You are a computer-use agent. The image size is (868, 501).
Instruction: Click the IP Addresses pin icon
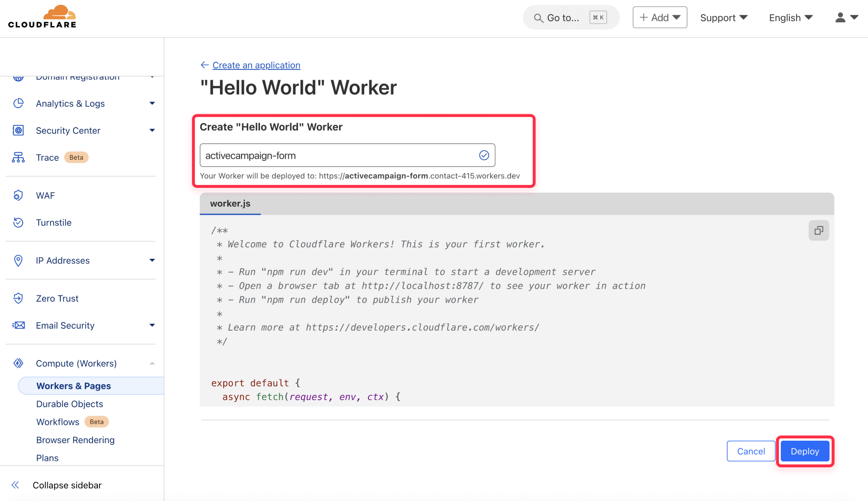point(18,261)
